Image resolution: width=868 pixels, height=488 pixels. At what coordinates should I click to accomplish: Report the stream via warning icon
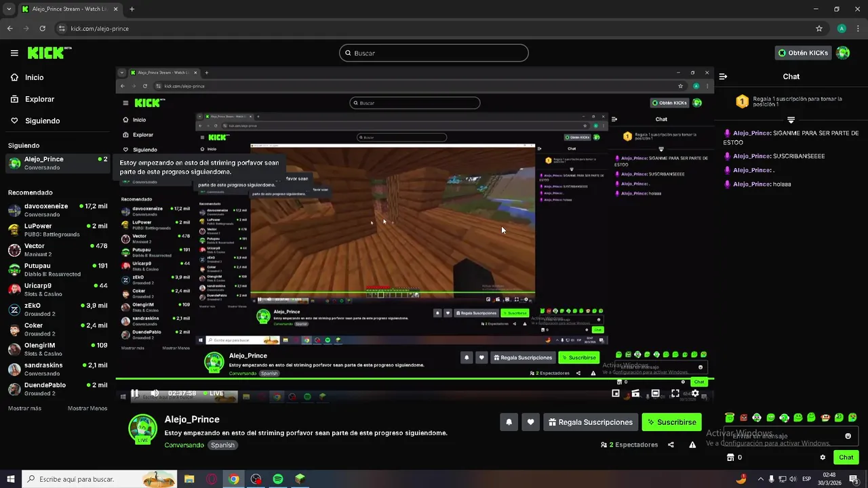pyautogui.click(x=692, y=445)
